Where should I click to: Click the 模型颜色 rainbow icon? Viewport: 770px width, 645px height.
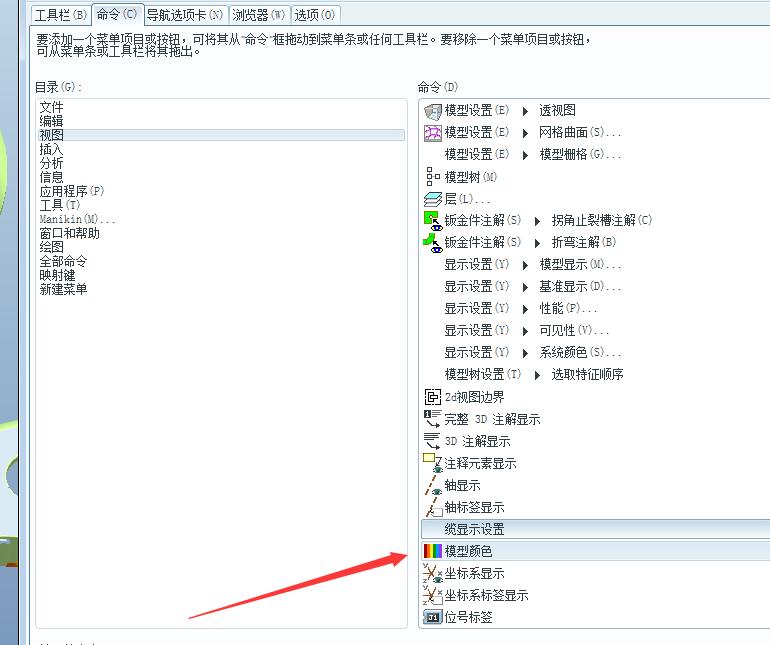coord(433,551)
